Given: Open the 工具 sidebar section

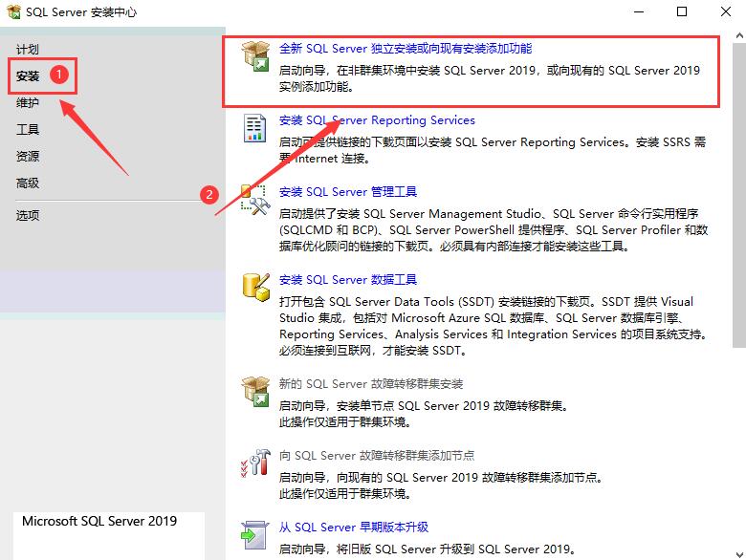Looking at the screenshot, I should (28, 129).
